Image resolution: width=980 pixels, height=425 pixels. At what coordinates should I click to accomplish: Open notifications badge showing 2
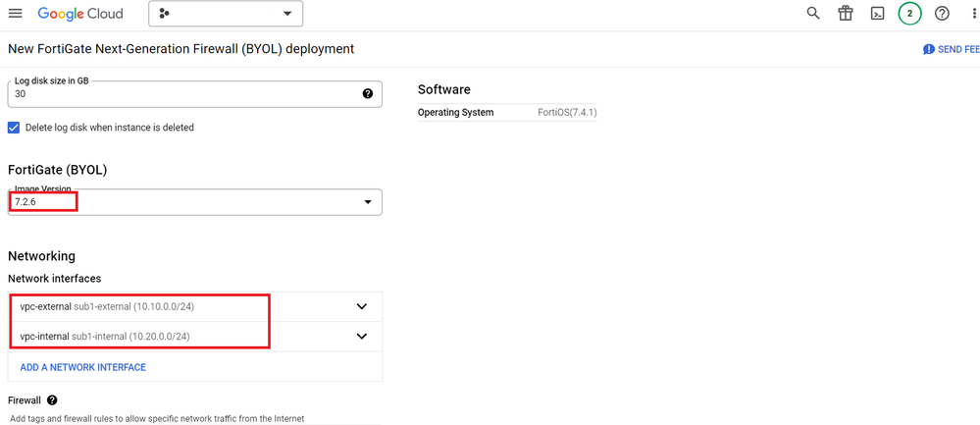[909, 14]
